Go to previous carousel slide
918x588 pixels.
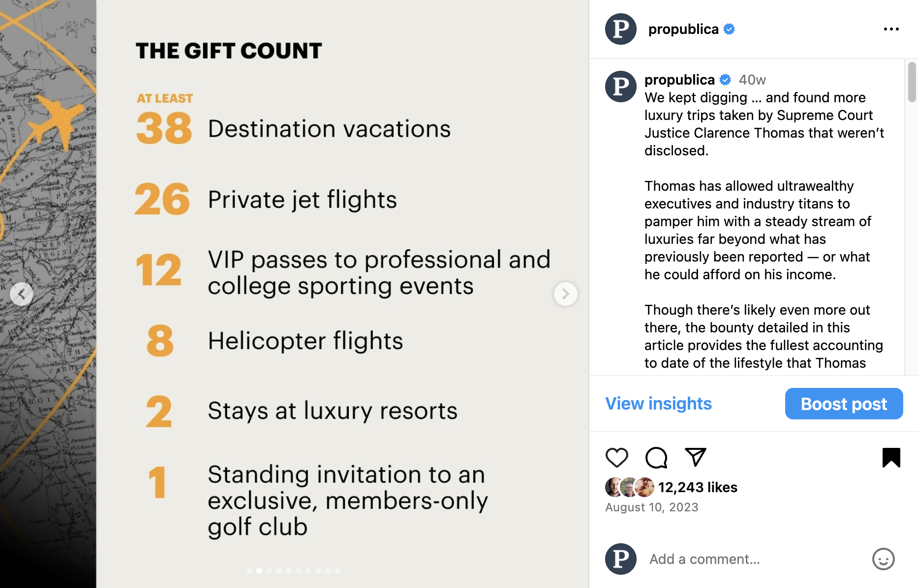pyautogui.click(x=22, y=294)
